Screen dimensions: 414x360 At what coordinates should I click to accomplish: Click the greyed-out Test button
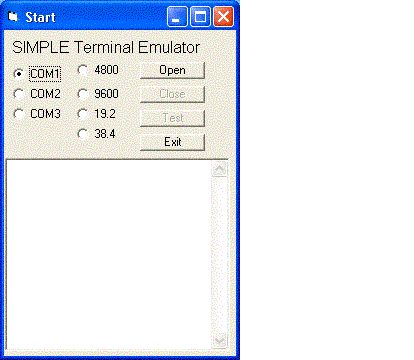172,118
